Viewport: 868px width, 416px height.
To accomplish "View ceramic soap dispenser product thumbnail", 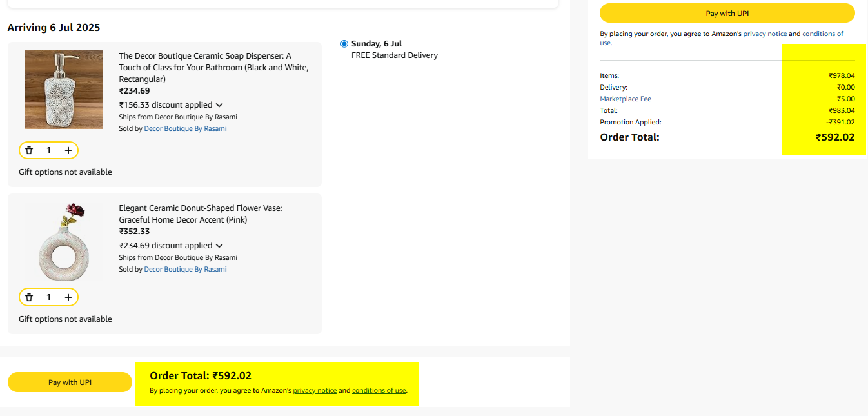I will coord(64,90).
